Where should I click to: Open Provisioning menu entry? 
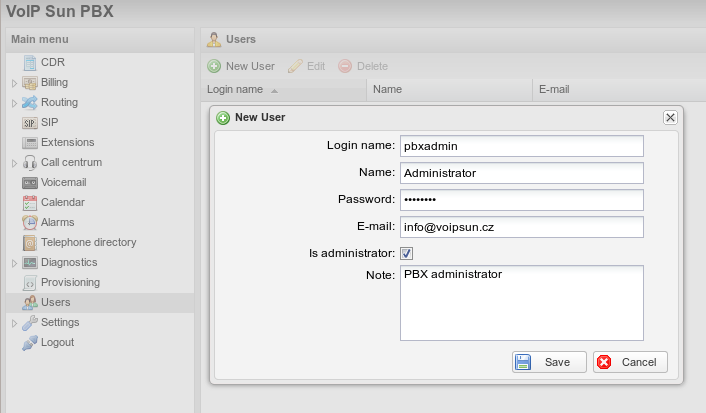71,282
